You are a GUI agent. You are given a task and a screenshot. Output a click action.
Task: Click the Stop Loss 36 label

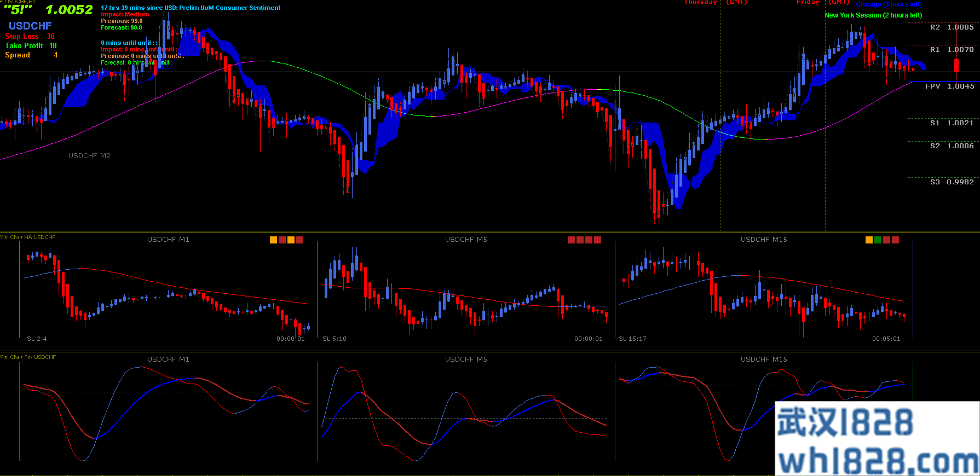tap(30, 36)
